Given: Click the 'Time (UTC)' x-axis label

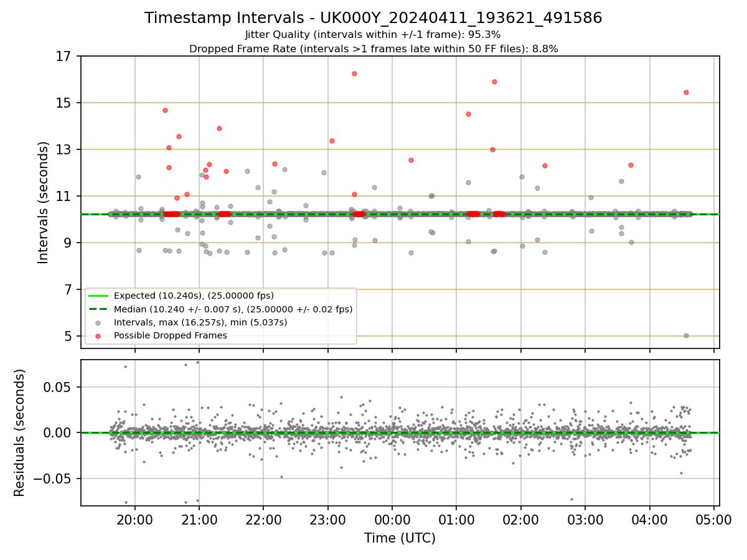Looking at the screenshot, I should (400, 538).
